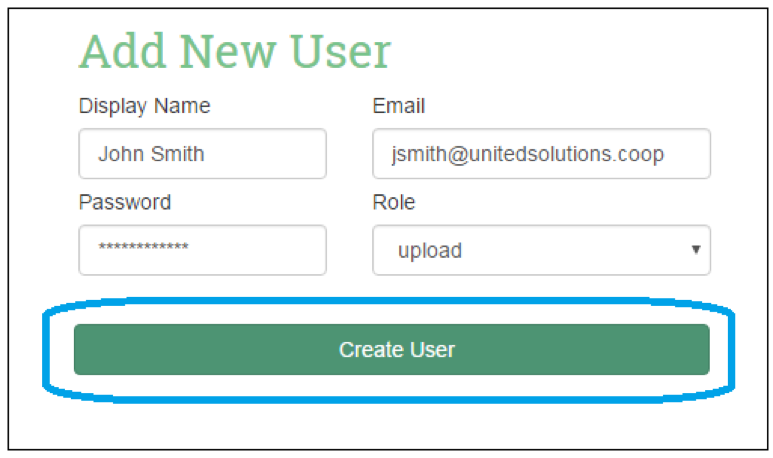Select the 'upload' value in Role
The image size is (773, 458).
[x=430, y=251]
